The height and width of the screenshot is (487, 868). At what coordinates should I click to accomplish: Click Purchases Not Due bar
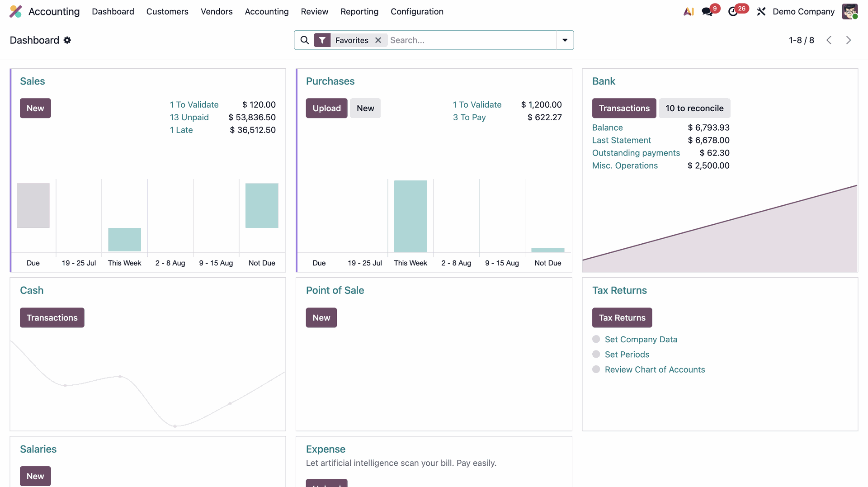pos(548,250)
